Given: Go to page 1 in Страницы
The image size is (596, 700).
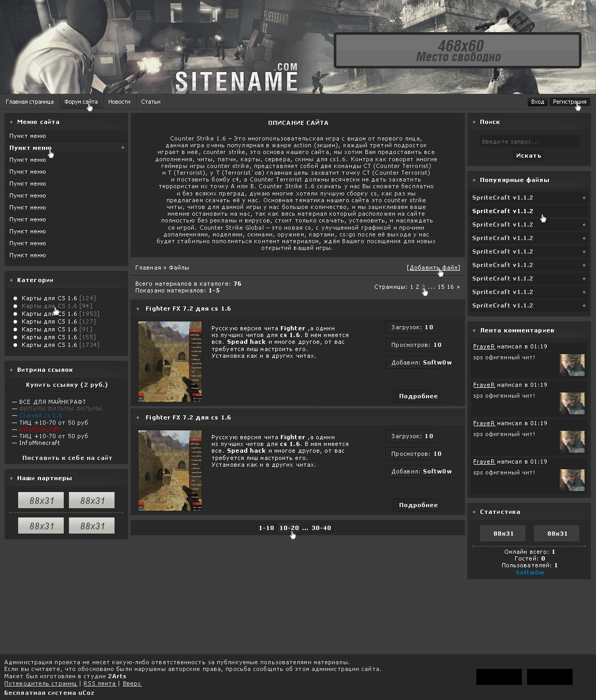Looking at the screenshot, I should coord(412,287).
